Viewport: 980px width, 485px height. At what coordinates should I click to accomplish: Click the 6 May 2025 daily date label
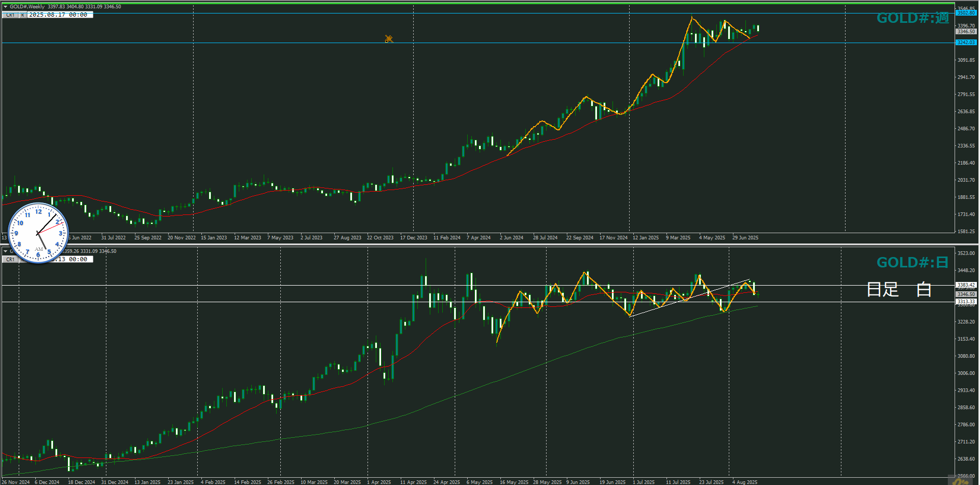[x=480, y=482]
